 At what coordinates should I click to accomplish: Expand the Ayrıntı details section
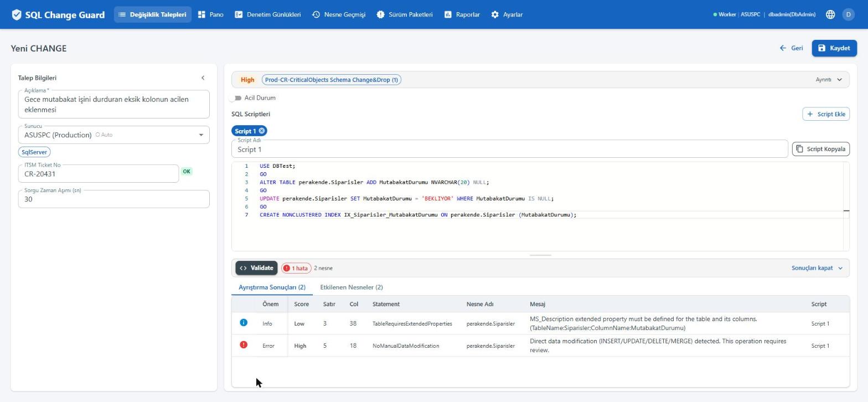coord(829,80)
